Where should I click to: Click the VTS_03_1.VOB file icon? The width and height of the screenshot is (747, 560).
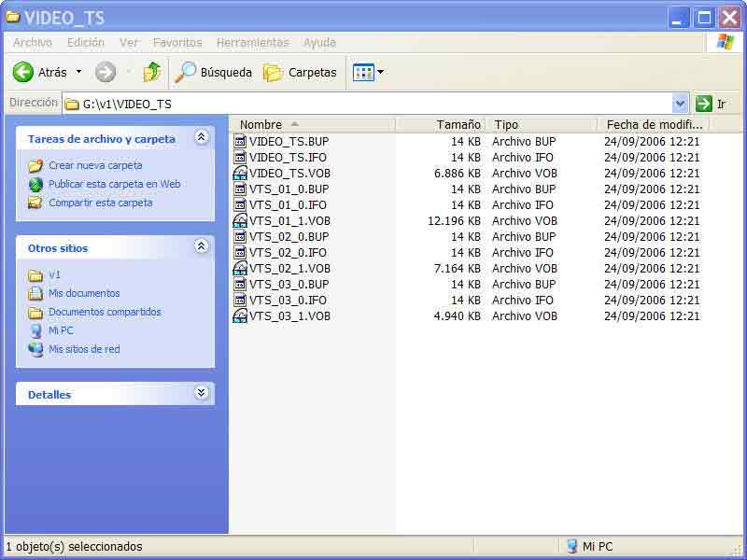tap(240, 316)
